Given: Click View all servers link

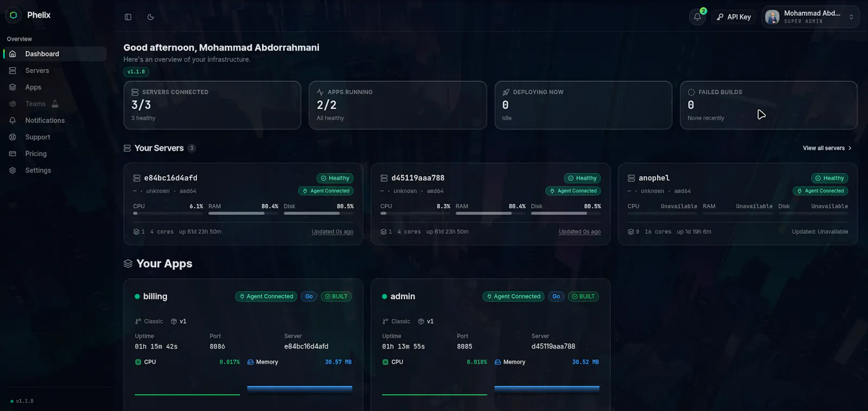Looking at the screenshot, I should tap(827, 148).
